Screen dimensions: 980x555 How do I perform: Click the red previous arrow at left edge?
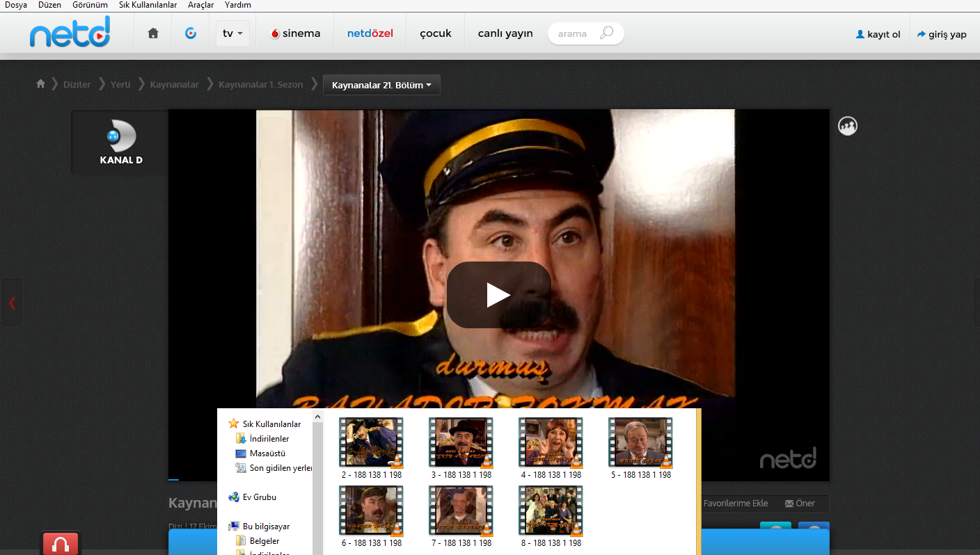click(x=12, y=303)
